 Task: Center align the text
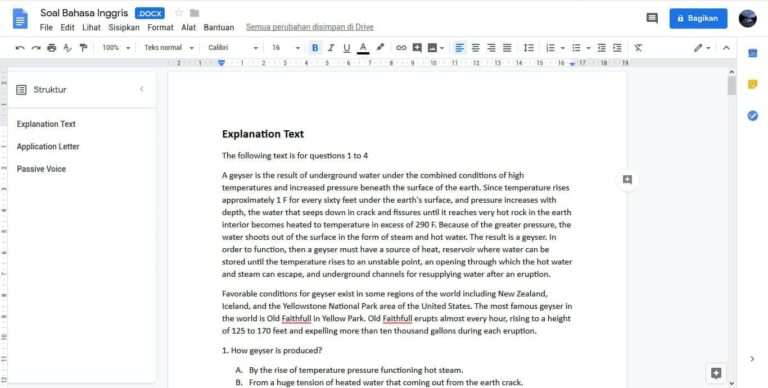476,48
